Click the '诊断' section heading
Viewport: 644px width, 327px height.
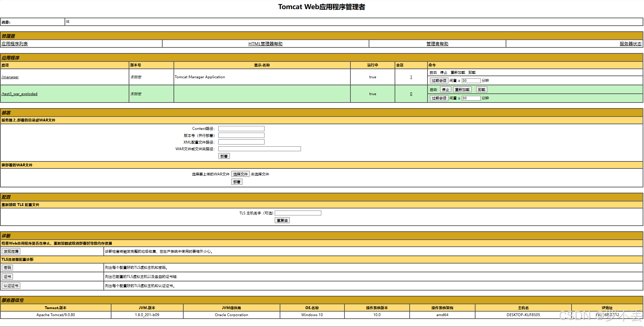[6, 236]
